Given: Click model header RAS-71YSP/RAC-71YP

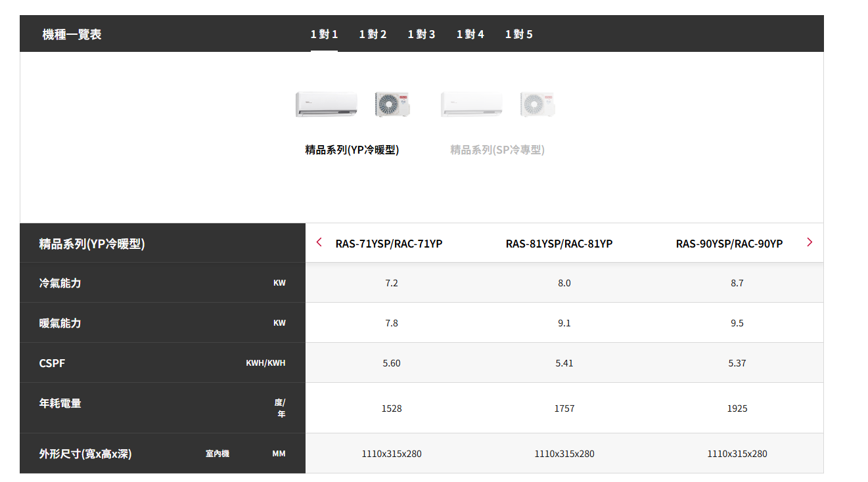Looking at the screenshot, I should point(389,244).
